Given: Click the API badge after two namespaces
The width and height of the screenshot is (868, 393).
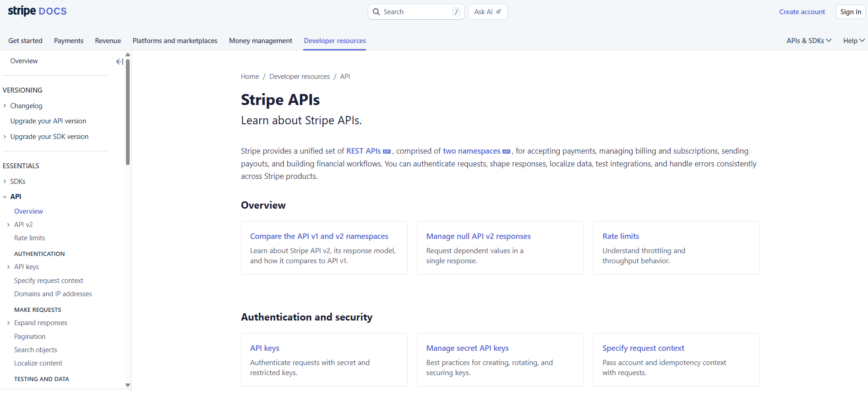Looking at the screenshot, I should (507, 152).
